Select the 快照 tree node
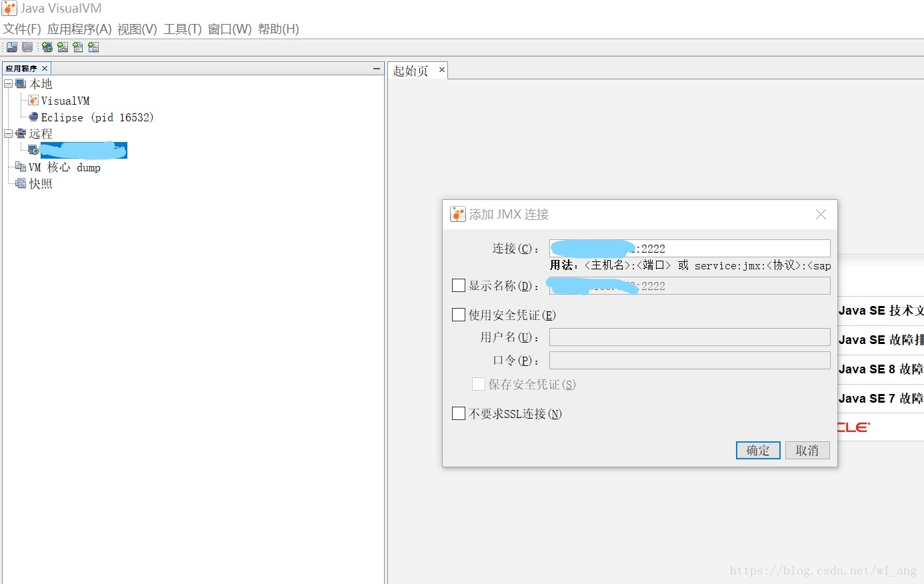The height and width of the screenshot is (584, 924). [x=41, y=183]
